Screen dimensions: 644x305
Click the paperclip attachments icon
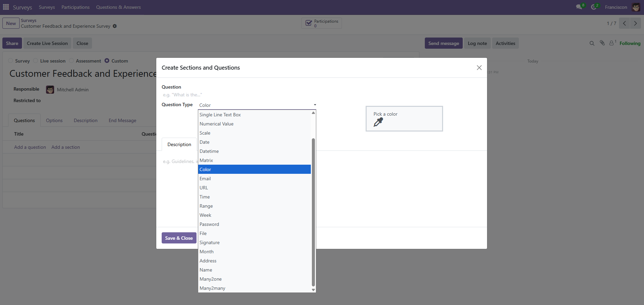[x=602, y=43]
